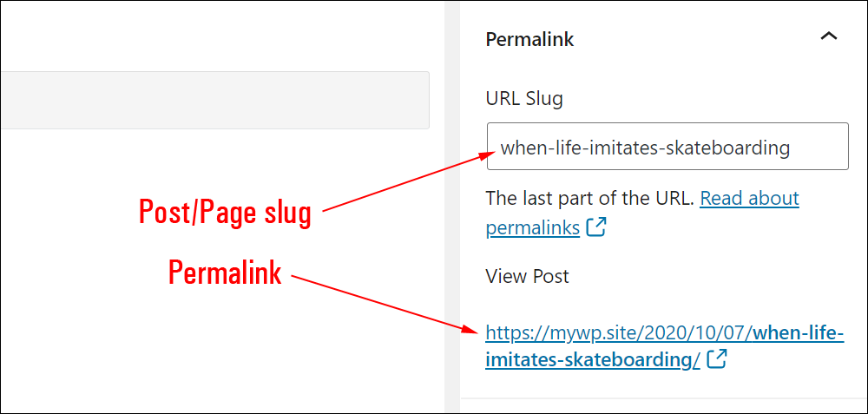Image resolution: width=868 pixels, height=414 pixels.
Task: Open the mywp.site post permalink URL
Action: click(664, 346)
